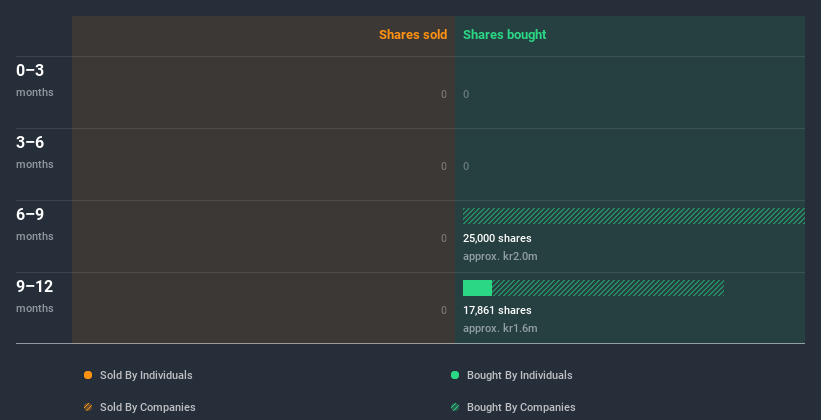Click the approx. kr2.0m value text
Viewport: 821px width, 420px height.
[x=500, y=256]
